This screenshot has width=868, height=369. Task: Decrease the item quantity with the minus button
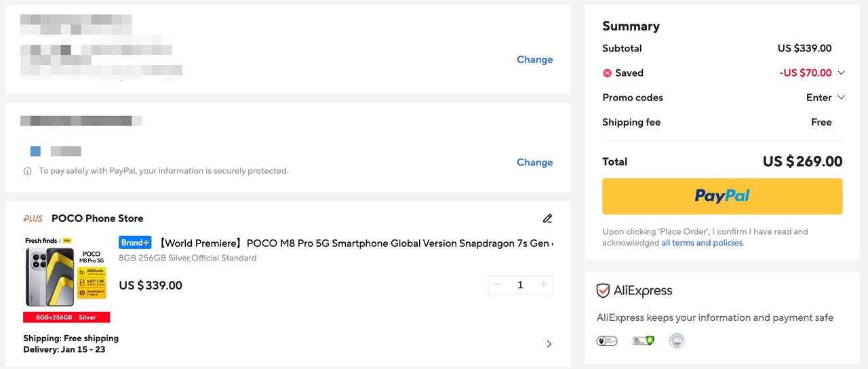tap(497, 285)
